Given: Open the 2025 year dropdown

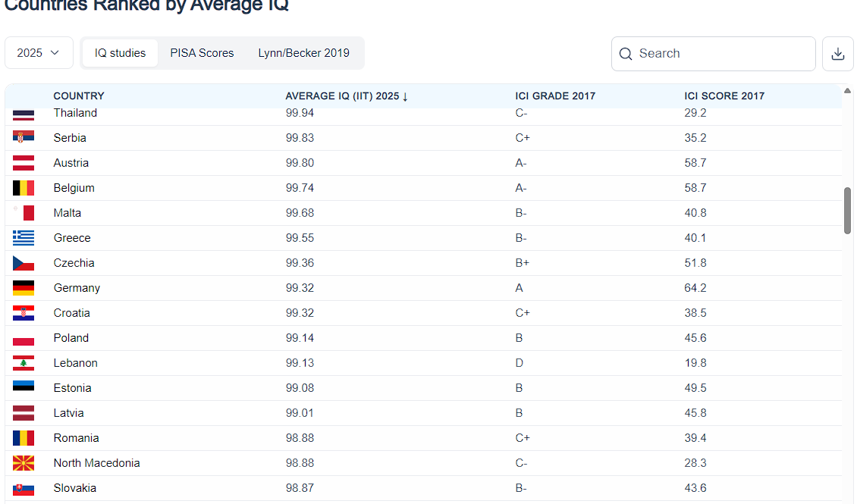Looking at the screenshot, I should (39, 53).
